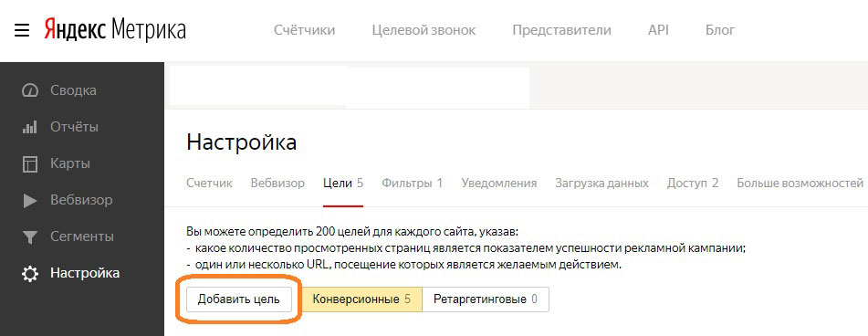Image resolution: width=868 pixels, height=336 pixels.
Task: Open the hamburger menu icon
Action: coord(22,30)
